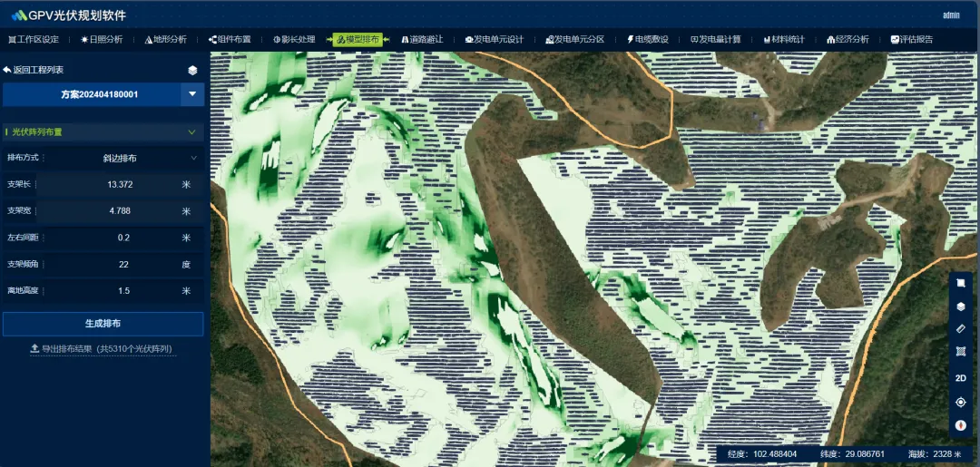Collapse the 光伏阵列布置 section
980x467 pixels.
pos(191,132)
